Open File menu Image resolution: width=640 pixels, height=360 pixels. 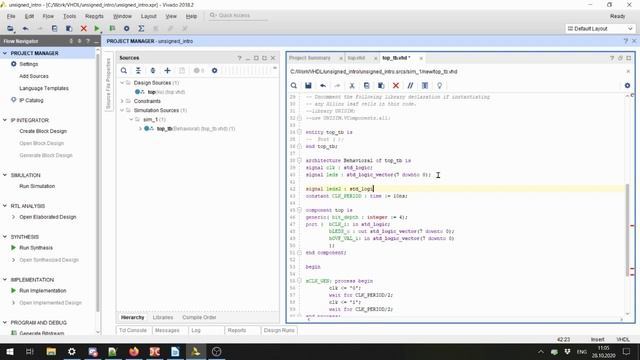click(11, 16)
